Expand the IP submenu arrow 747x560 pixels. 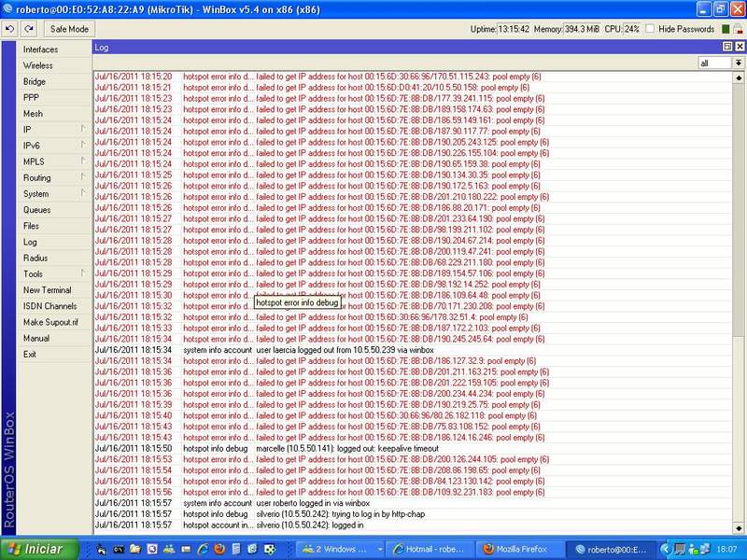pos(83,129)
